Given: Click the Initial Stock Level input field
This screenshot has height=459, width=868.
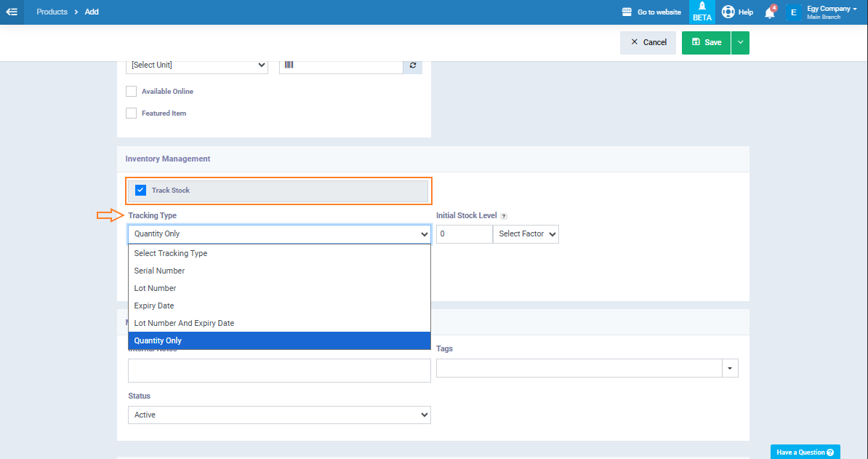Looking at the screenshot, I should tap(464, 234).
